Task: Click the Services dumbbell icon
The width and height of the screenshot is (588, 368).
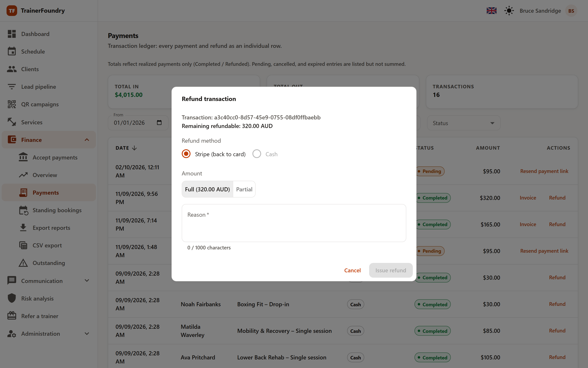Action: pyautogui.click(x=12, y=122)
